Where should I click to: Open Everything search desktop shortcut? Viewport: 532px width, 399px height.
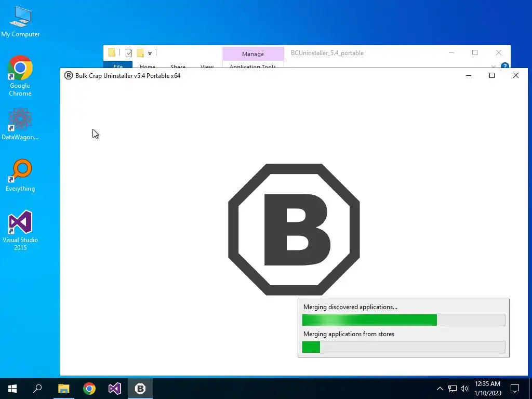tap(20, 176)
